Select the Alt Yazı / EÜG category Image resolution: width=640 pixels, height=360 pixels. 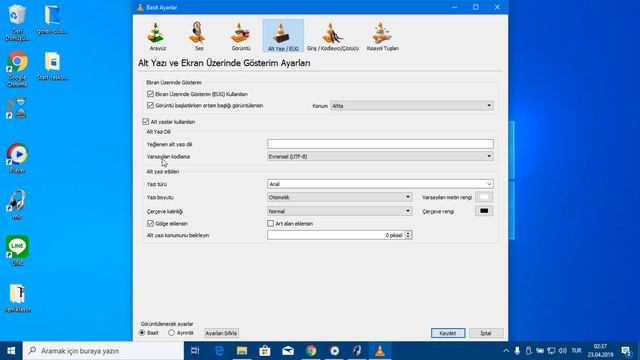coord(283,36)
